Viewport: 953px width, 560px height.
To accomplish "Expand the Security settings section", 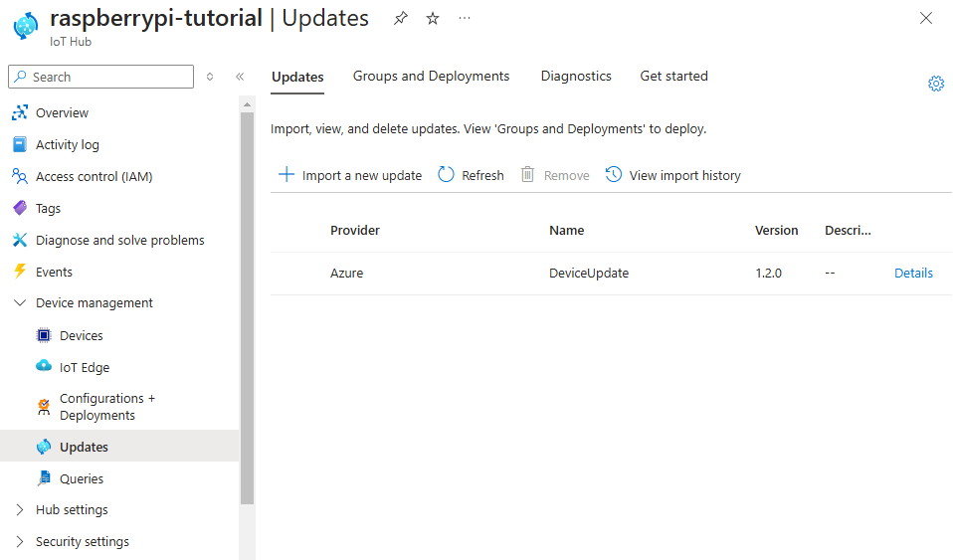I will (20, 541).
